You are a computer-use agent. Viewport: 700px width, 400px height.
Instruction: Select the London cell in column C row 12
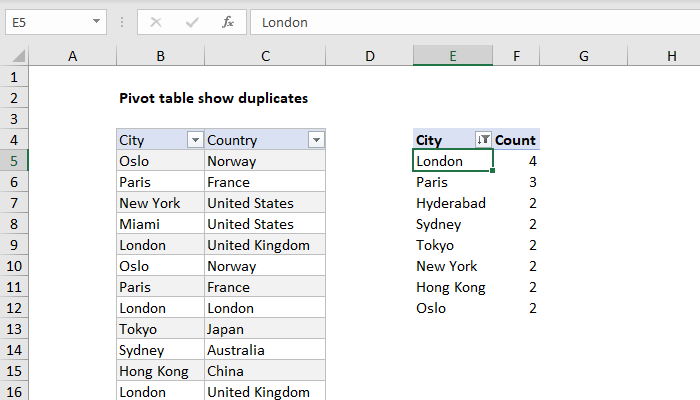pos(265,308)
